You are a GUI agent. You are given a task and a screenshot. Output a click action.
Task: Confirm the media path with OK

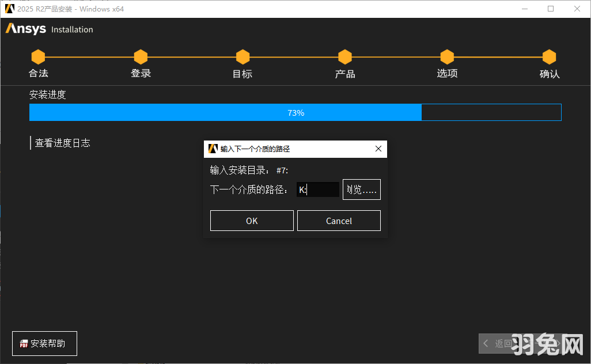click(x=252, y=220)
